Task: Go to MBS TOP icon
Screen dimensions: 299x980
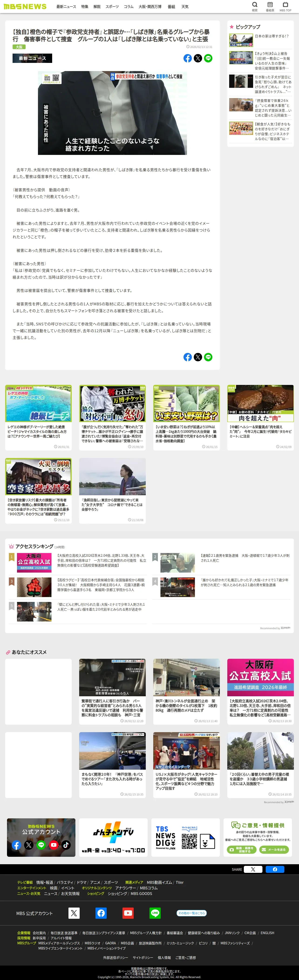Action: pyautogui.click(x=285, y=6)
